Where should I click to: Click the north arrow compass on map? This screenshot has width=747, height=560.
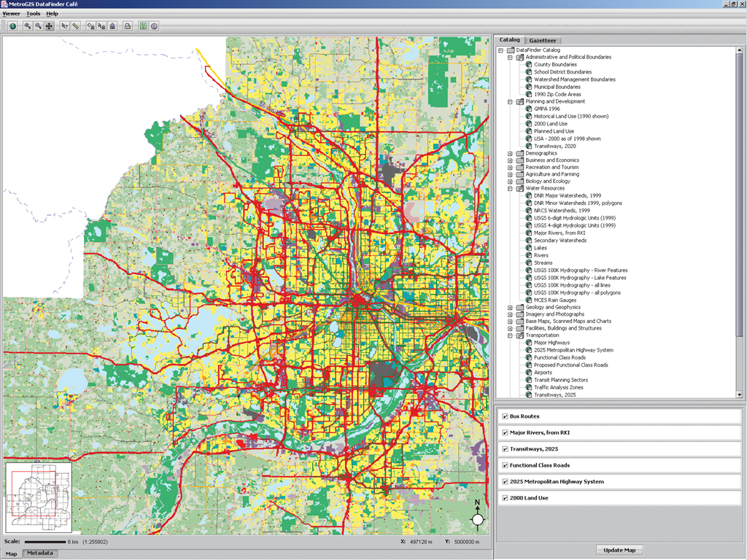pyautogui.click(x=478, y=516)
